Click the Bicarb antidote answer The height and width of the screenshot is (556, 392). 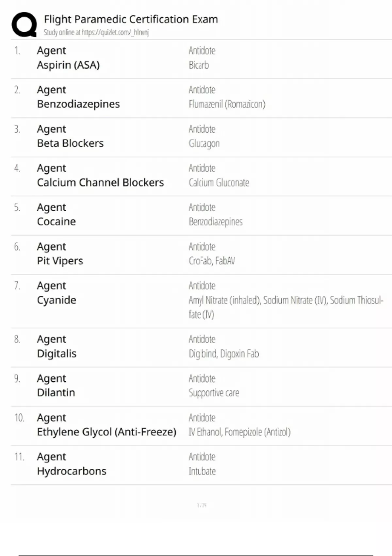coord(199,65)
